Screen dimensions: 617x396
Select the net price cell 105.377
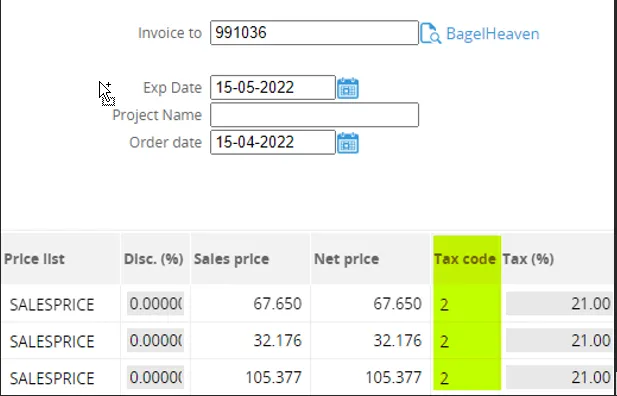393,378
